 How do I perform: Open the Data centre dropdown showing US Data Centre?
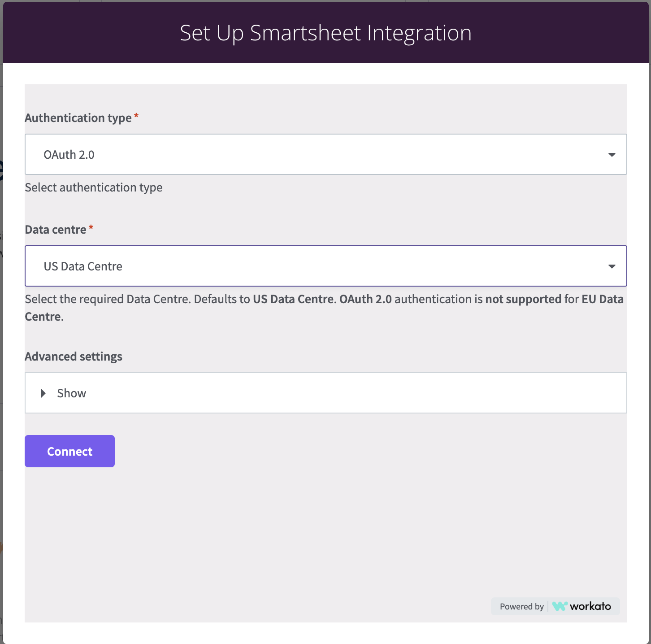point(325,266)
